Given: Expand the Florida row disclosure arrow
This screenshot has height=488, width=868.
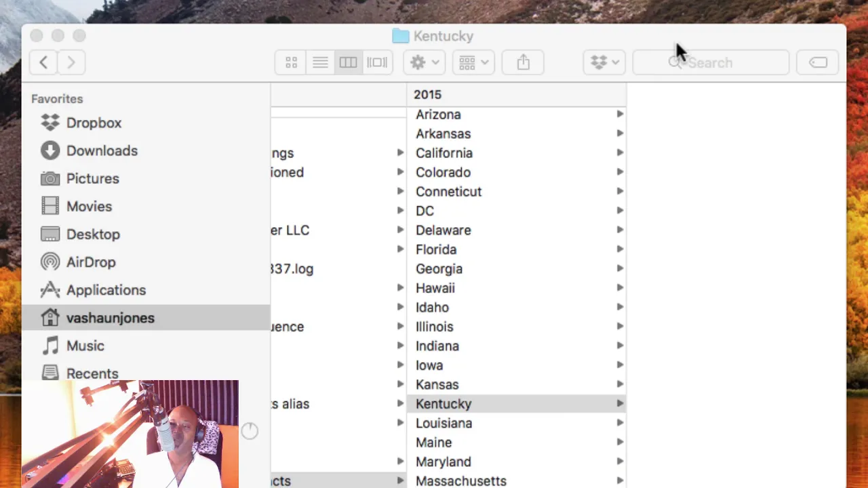Looking at the screenshot, I should pos(620,249).
